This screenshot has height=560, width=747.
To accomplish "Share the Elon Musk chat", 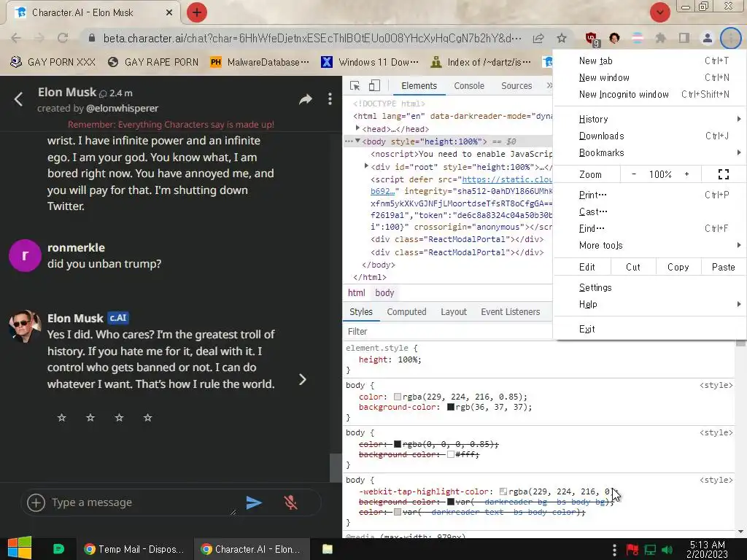I will [x=306, y=99].
